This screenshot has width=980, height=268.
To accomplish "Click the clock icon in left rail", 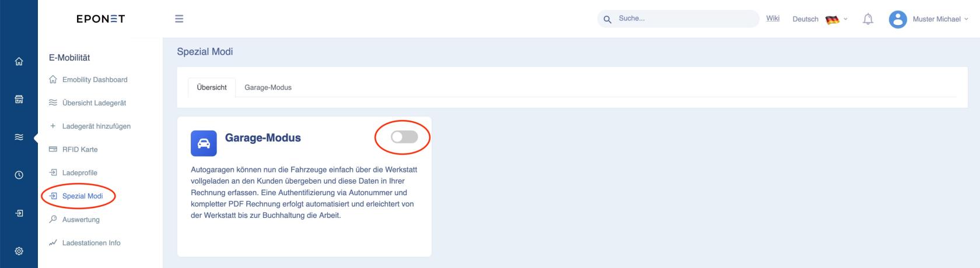I will (x=19, y=175).
